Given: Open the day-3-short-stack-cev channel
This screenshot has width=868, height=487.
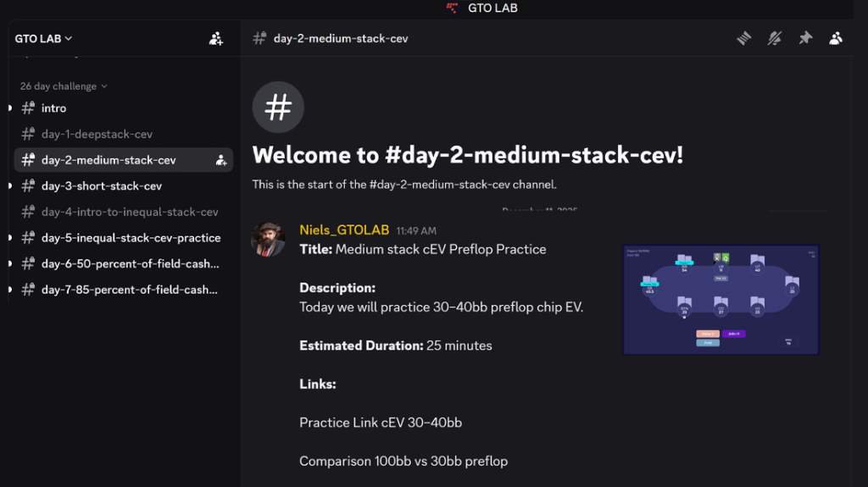Looking at the screenshot, I should pos(101,186).
